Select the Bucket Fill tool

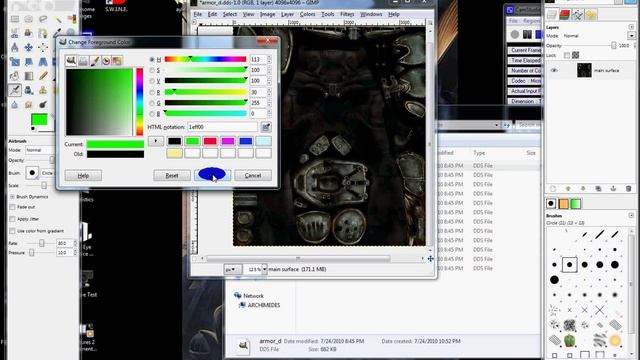pos(15,76)
